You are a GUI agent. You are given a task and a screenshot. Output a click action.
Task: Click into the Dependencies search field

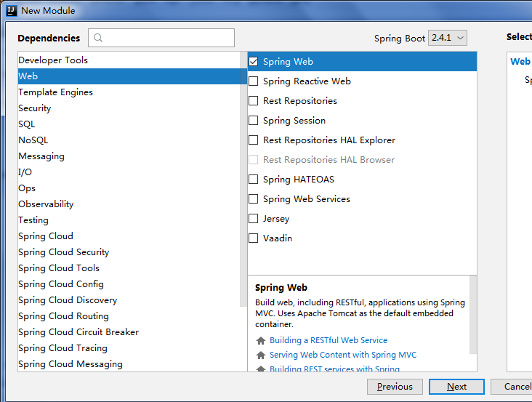pyautogui.click(x=161, y=38)
